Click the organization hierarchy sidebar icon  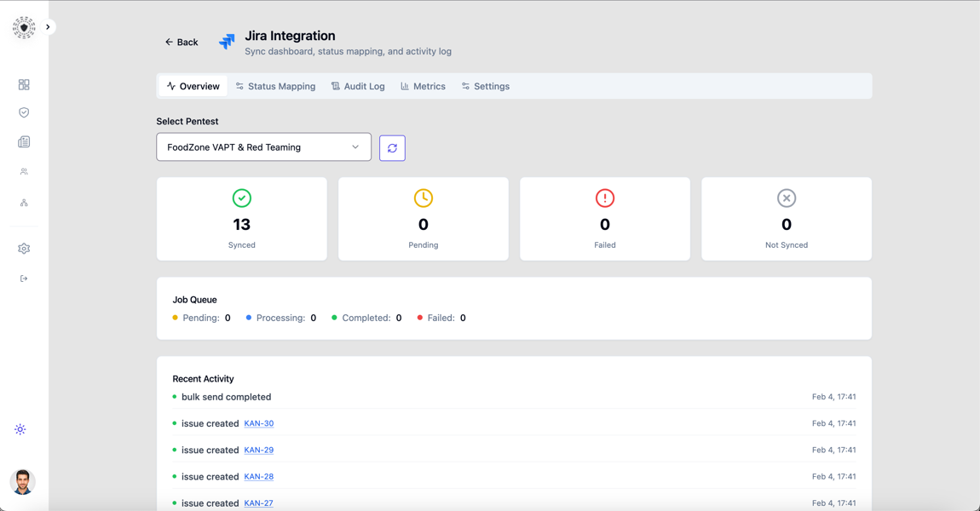pyautogui.click(x=24, y=203)
